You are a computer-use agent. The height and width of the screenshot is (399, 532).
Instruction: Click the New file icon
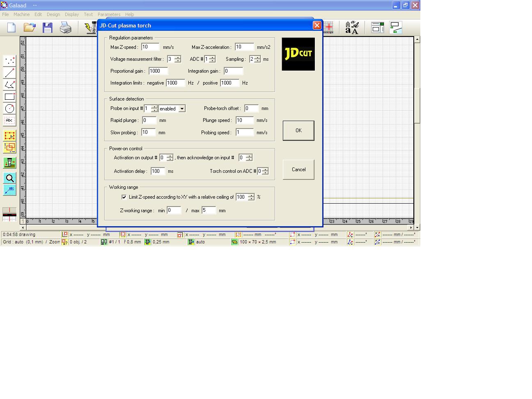point(11,28)
